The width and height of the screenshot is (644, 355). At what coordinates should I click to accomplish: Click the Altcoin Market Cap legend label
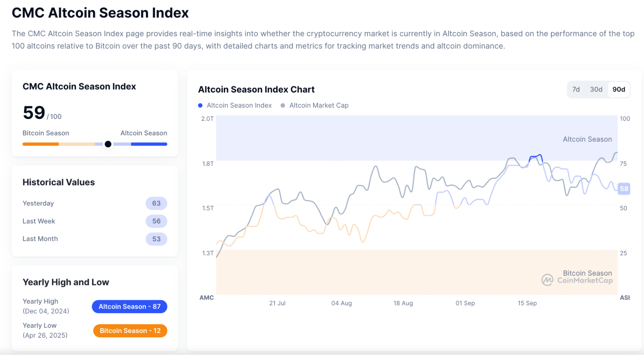click(319, 105)
